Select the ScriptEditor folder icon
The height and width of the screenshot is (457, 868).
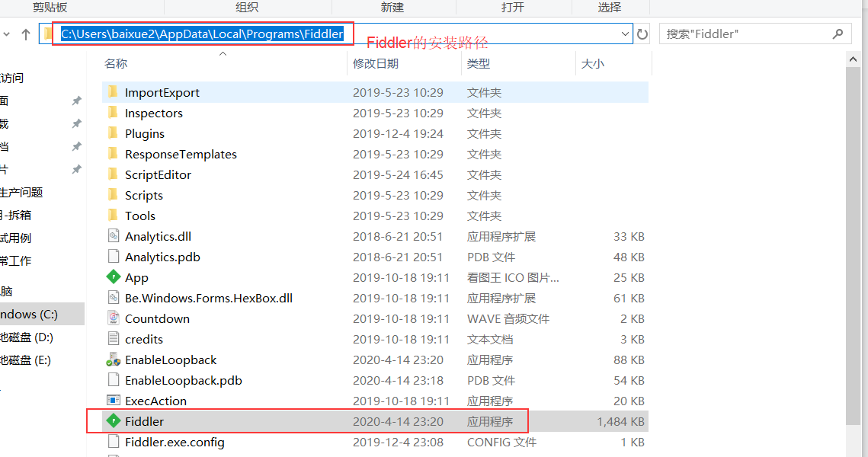pyautogui.click(x=113, y=174)
